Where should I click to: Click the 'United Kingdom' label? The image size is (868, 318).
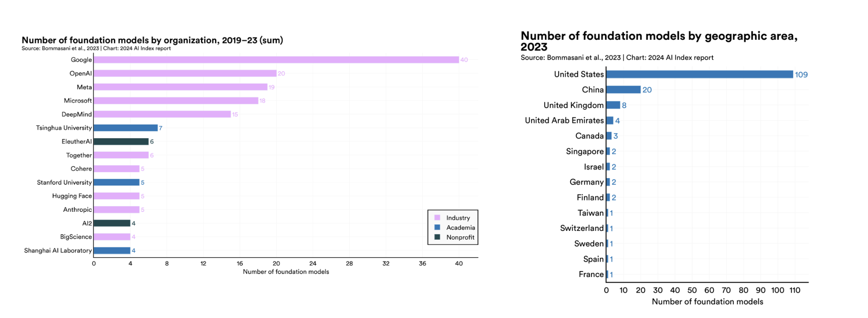[574, 105]
